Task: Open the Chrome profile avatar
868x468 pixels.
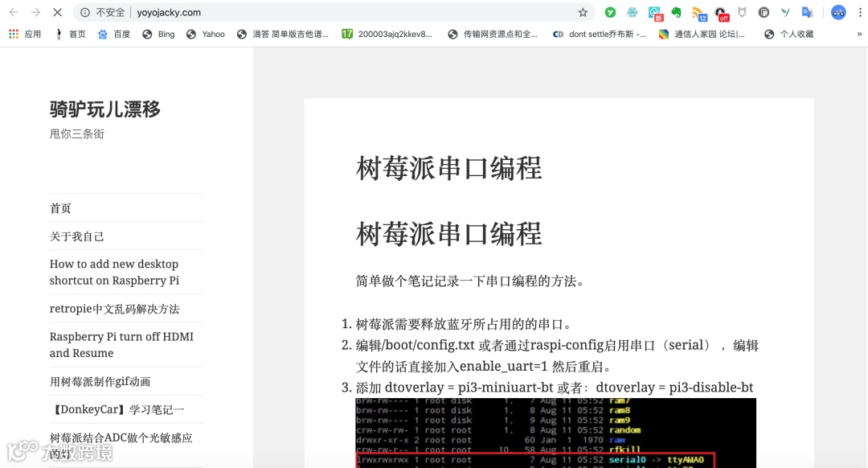Action: (838, 12)
